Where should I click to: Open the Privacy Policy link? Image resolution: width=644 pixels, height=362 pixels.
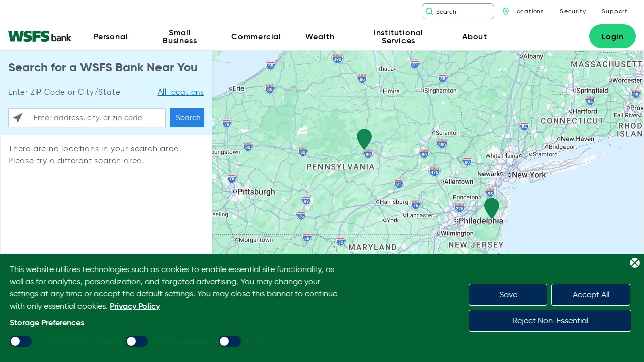point(135,306)
